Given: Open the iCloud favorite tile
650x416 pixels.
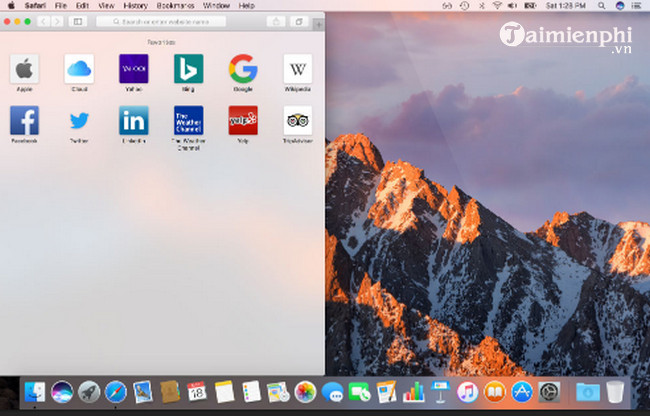Looking at the screenshot, I should pyautogui.click(x=79, y=69).
